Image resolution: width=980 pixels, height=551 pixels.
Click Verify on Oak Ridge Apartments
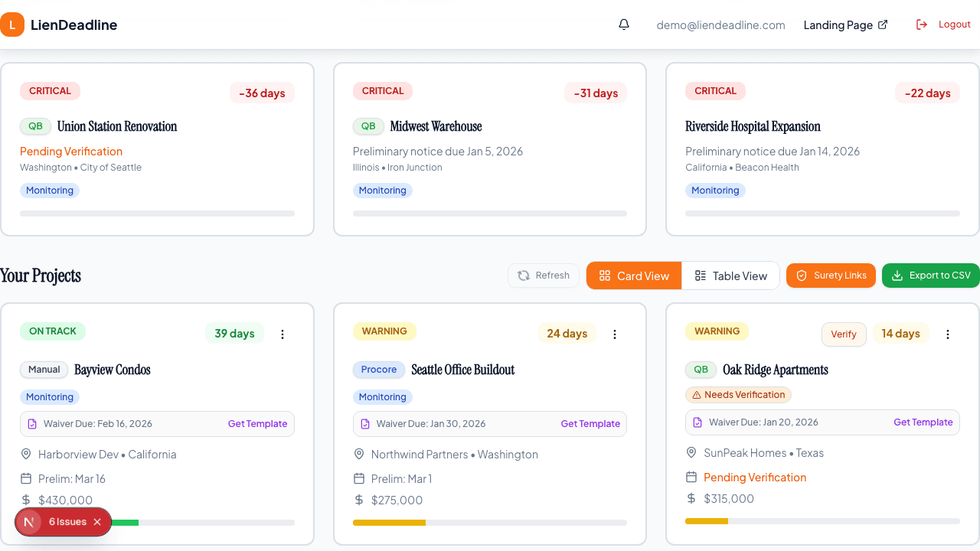pyautogui.click(x=844, y=334)
